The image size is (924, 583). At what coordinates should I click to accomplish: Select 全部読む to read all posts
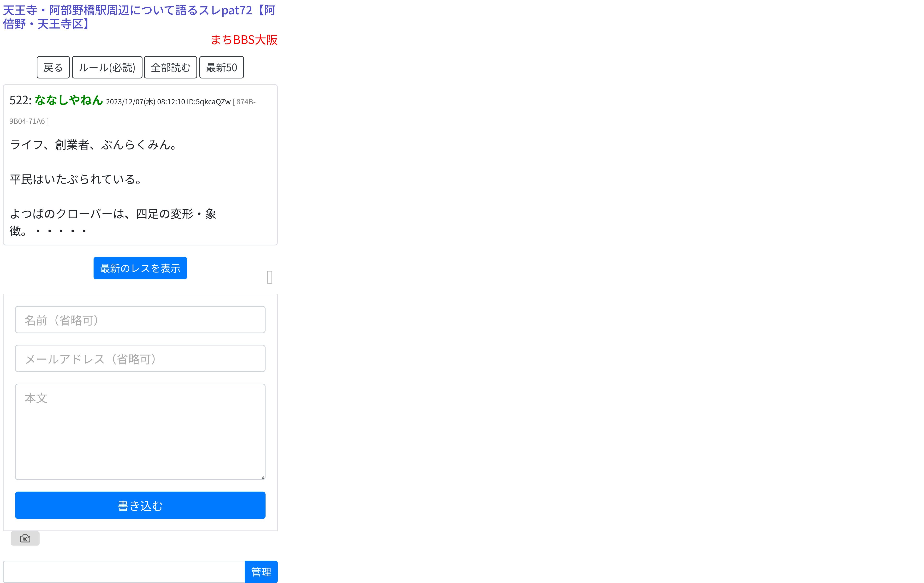click(x=170, y=68)
